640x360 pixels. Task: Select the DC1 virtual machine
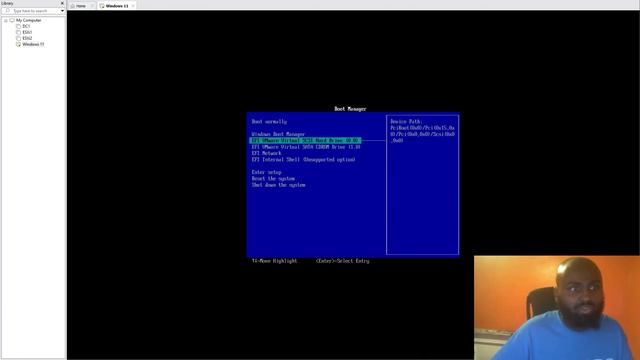pos(26,26)
